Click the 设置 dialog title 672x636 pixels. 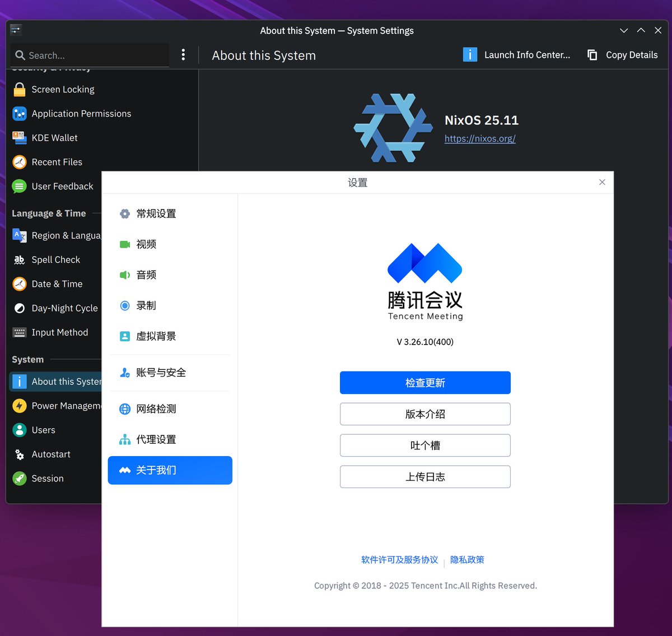[357, 183]
